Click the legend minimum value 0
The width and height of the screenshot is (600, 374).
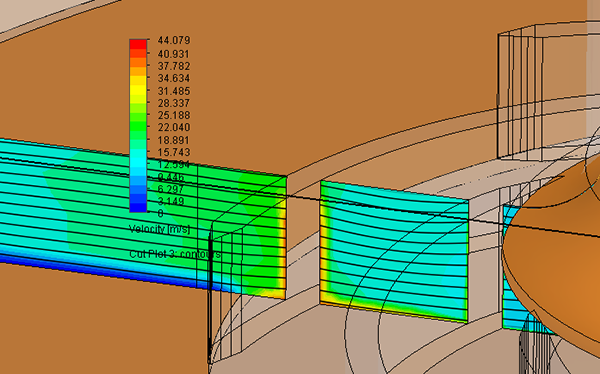point(160,213)
